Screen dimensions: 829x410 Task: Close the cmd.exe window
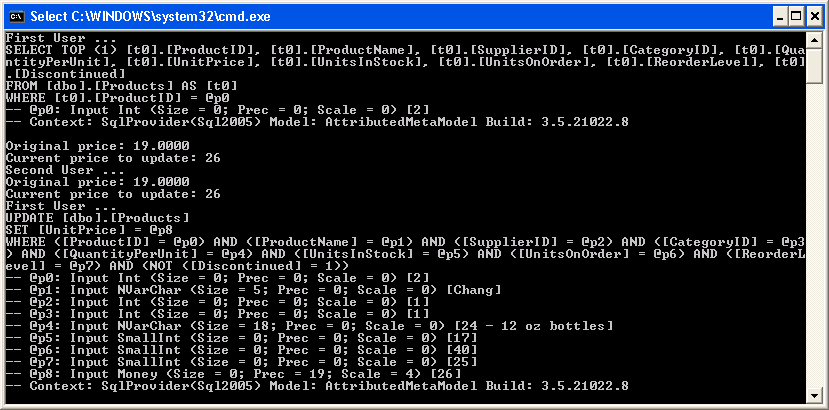[814, 17]
